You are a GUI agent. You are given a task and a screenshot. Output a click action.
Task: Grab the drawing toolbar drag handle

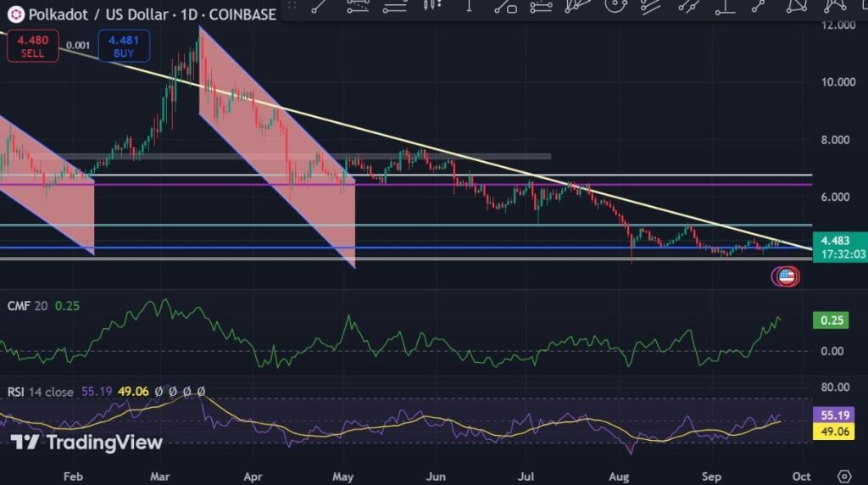[x=292, y=6]
